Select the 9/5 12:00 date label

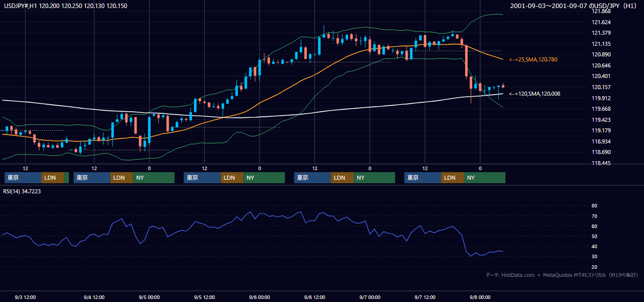204,297
